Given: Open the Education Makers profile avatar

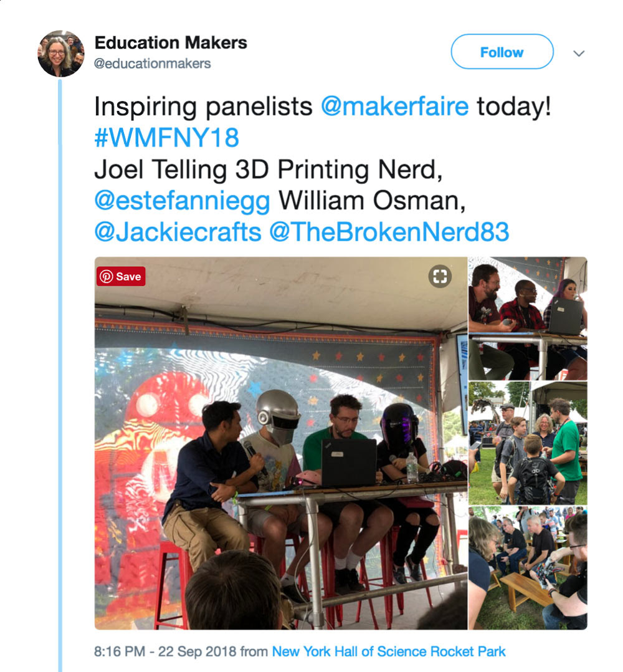Looking at the screenshot, I should 61,54.
